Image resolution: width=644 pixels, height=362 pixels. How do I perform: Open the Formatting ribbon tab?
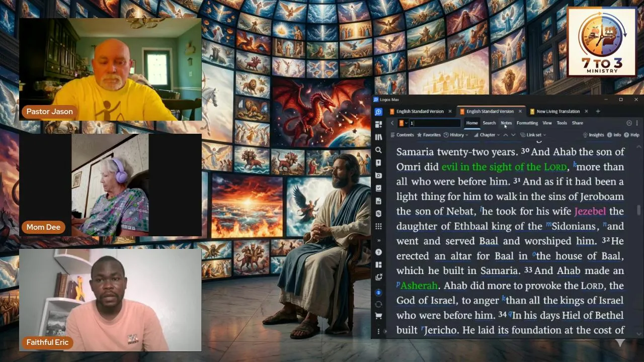point(527,123)
